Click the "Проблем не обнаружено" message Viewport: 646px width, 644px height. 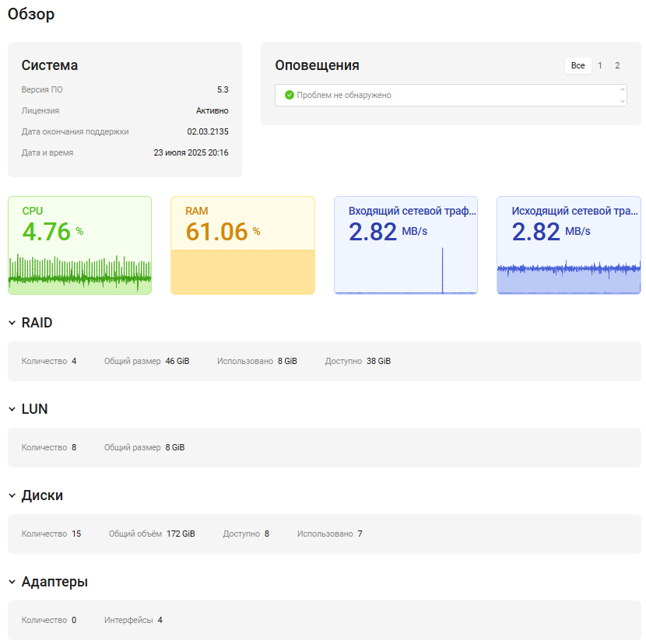coord(344,95)
